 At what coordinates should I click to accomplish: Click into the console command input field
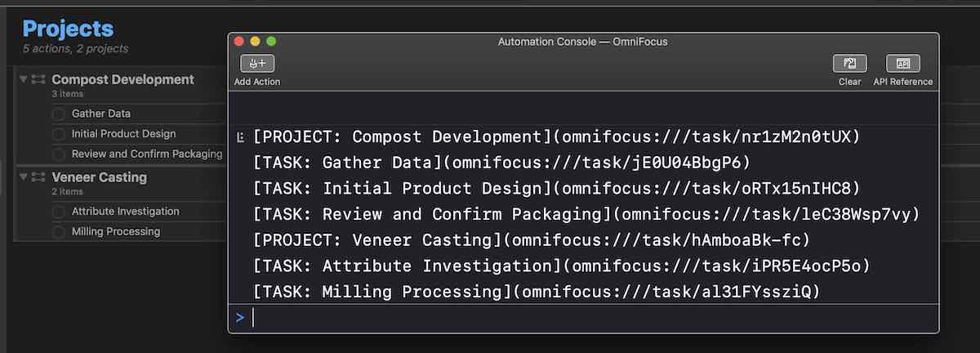click(572, 317)
